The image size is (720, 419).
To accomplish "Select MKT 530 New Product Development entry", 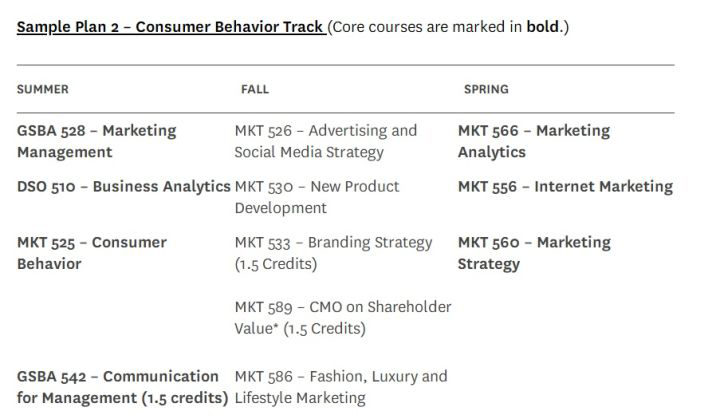I will tap(316, 197).
